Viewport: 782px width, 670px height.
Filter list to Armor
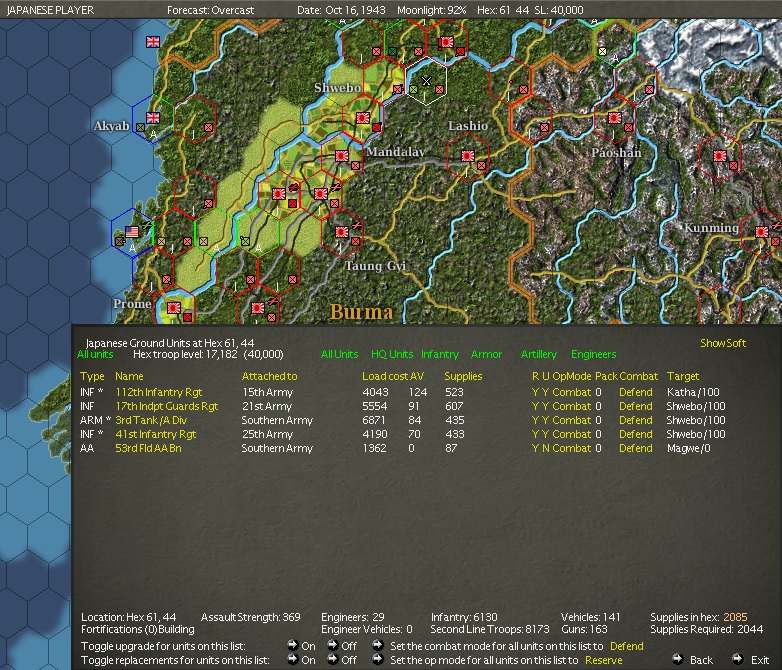[x=486, y=354]
